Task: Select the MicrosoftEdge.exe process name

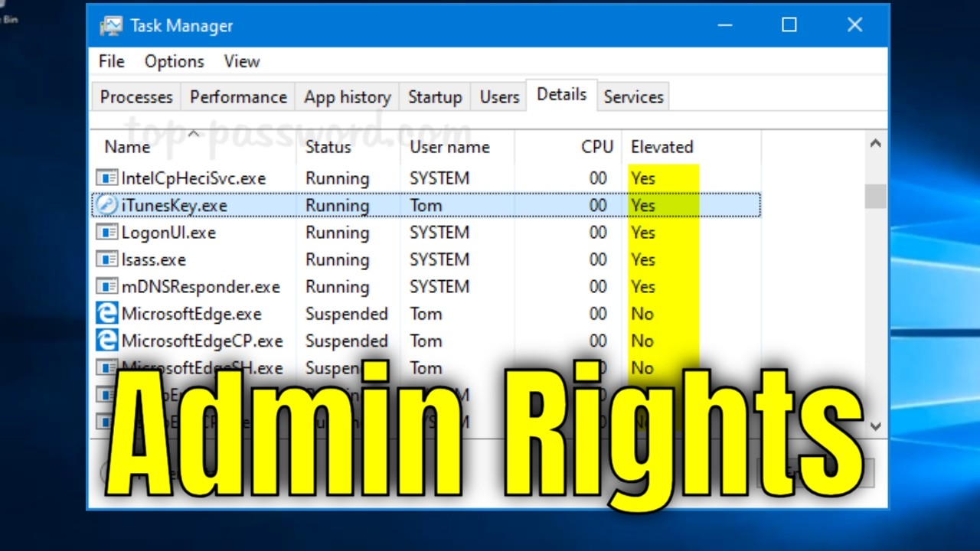Action: coord(191,314)
